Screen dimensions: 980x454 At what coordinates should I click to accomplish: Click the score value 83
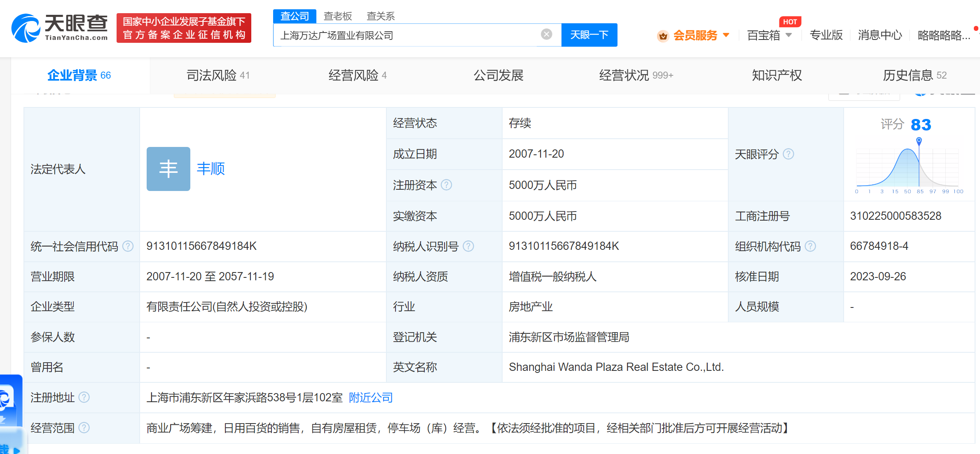(921, 125)
